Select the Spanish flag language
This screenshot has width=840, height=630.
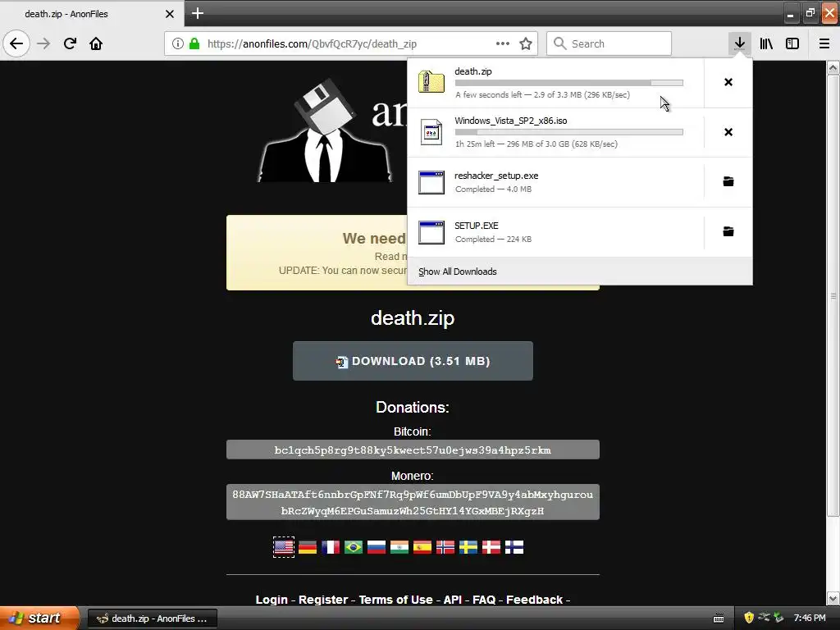(422, 547)
